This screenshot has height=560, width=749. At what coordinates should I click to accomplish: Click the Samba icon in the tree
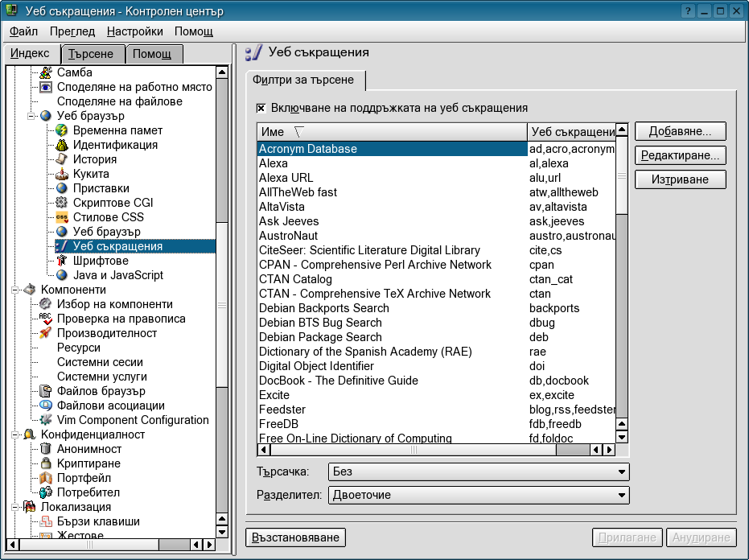(x=46, y=72)
